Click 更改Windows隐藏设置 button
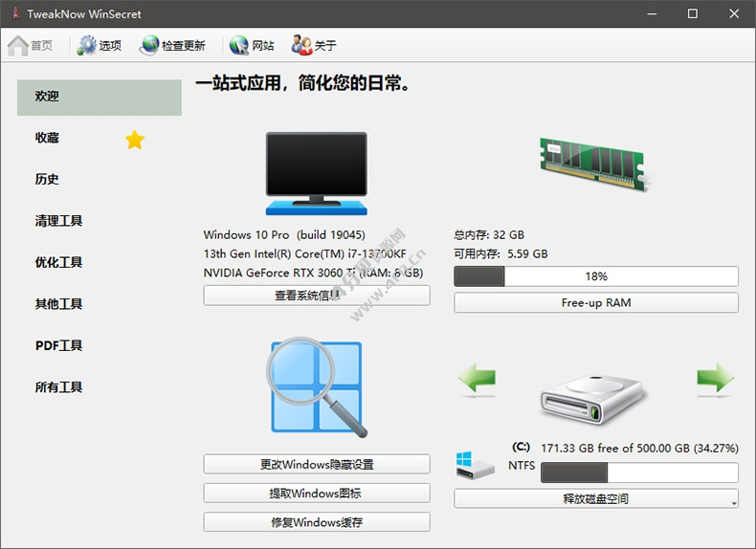756x549 pixels. [x=316, y=465]
